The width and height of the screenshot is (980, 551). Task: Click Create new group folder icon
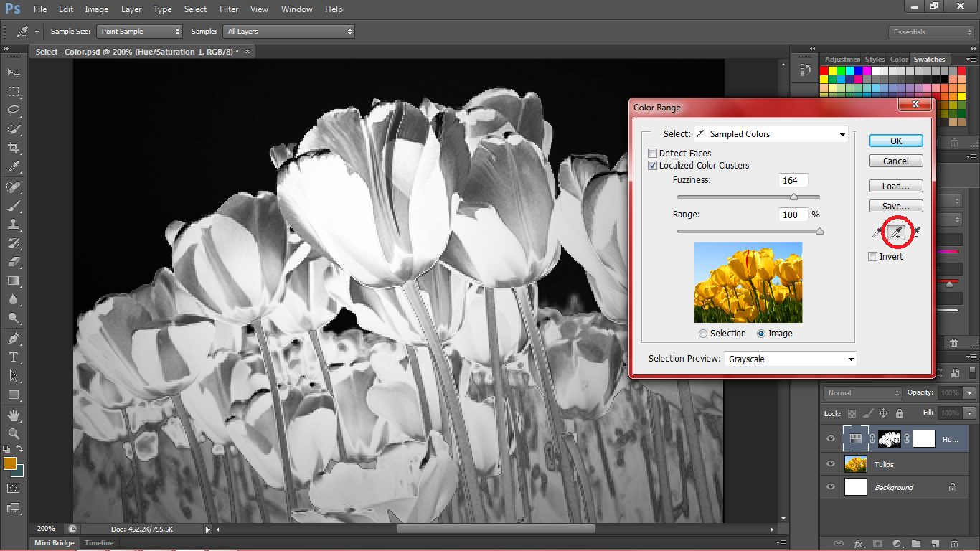click(916, 544)
